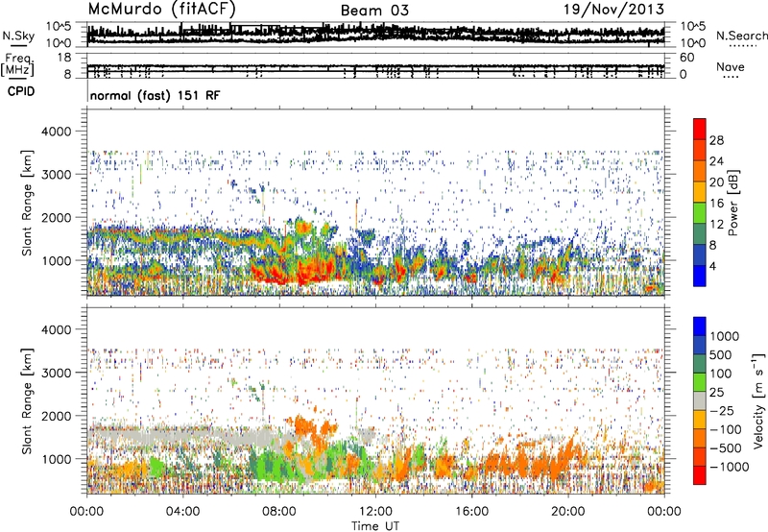Click the "25" tick on the velocity colorbar
Screen dimensions: 768x532
(x=717, y=393)
